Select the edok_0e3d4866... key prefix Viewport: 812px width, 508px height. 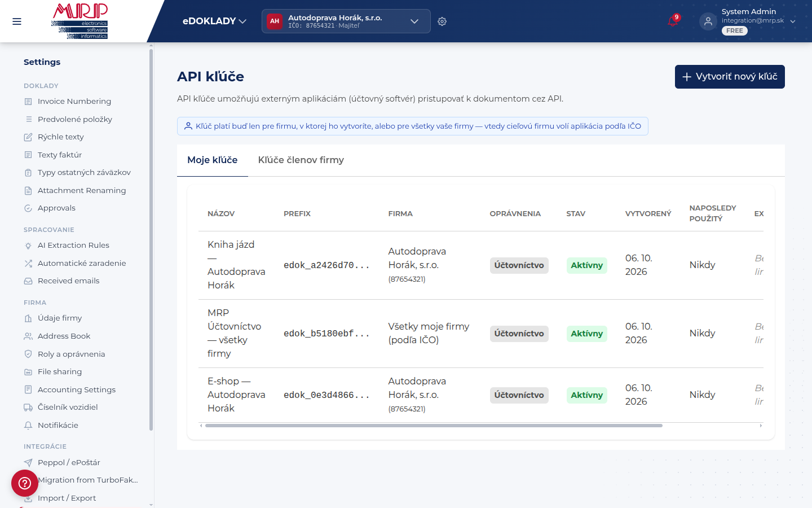click(326, 395)
